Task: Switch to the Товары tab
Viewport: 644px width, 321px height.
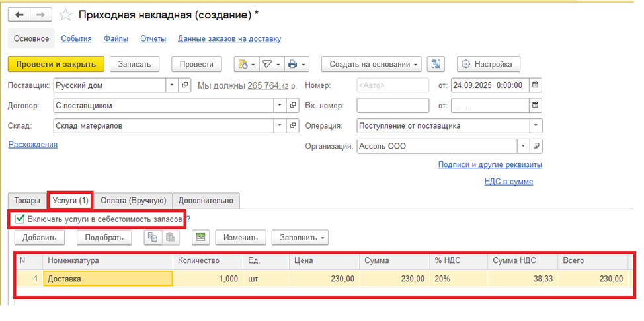Action: pyautogui.click(x=27, y=201)
